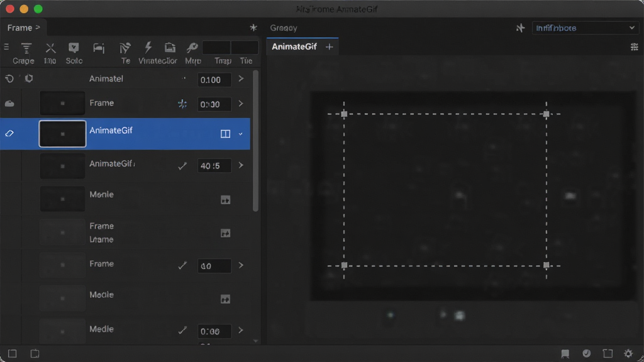Image resolution: width=644 pixels, height=362 pixels.
Task: Click the shield icon in the Animatel row
Action: pos(29,79)
